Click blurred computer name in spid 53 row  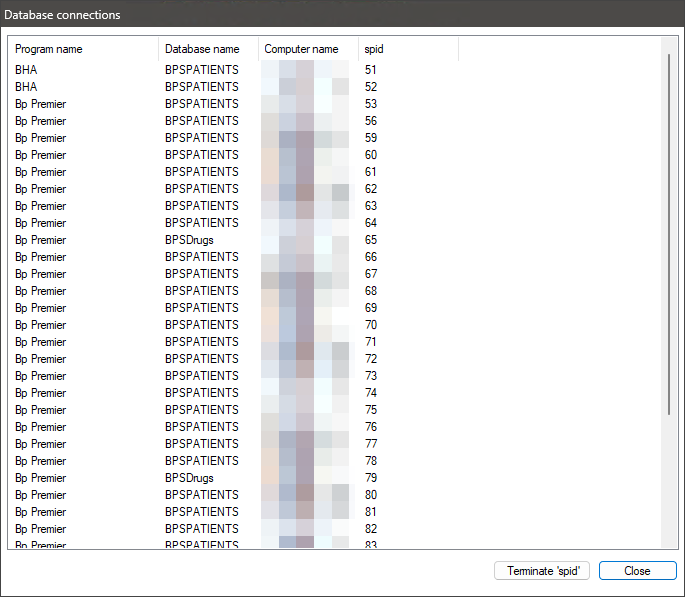305,104
